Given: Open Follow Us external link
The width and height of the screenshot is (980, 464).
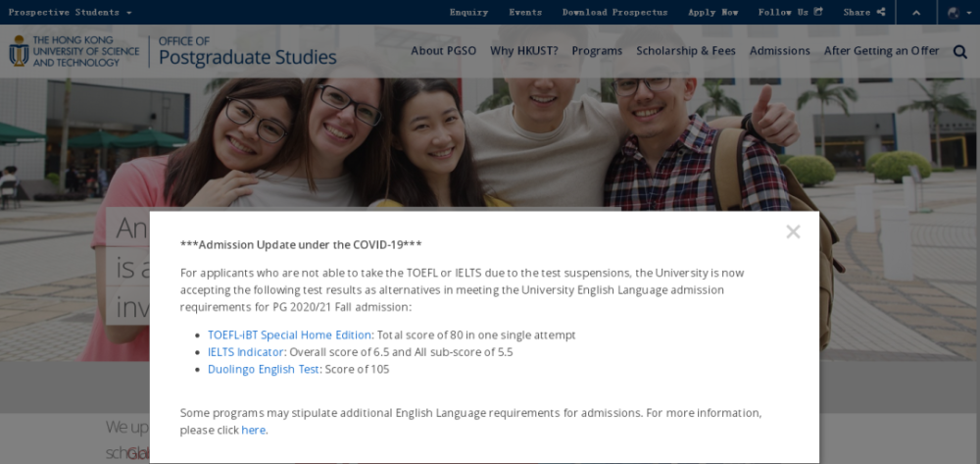Looking at the screenshot, I should point(791,12).
